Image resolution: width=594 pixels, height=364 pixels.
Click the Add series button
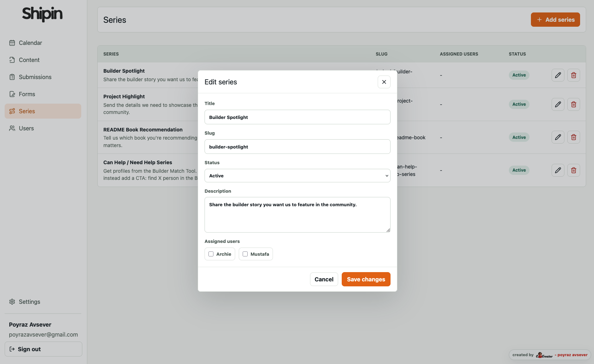tap(556, 20)
